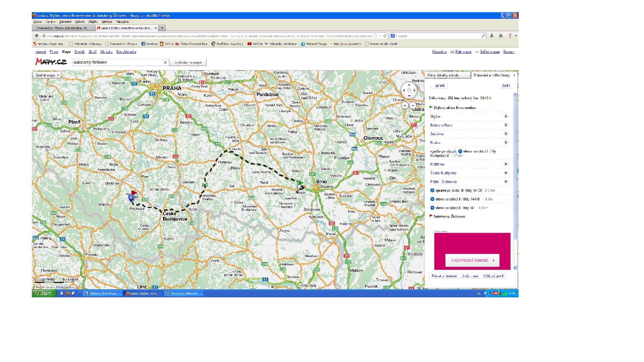Click the route panel vertical scrollbar
The height and width of the screenshot is (362, 644).
[x=515, y=168]
